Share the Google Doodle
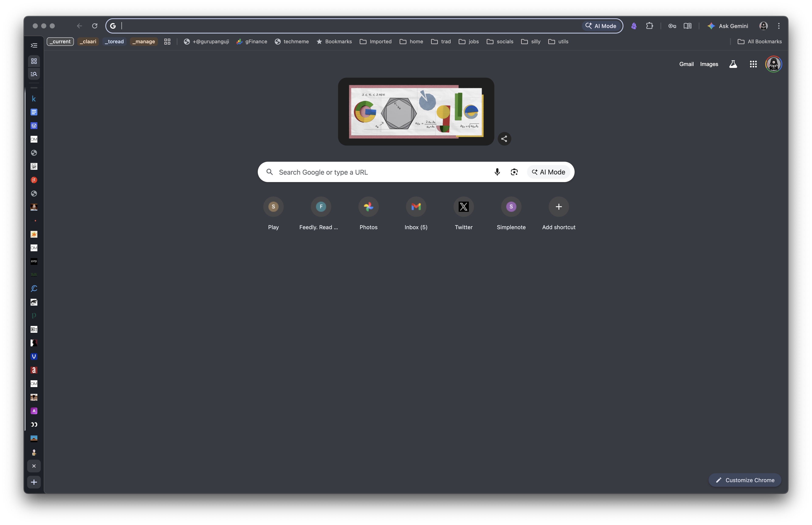 point(504,139)
